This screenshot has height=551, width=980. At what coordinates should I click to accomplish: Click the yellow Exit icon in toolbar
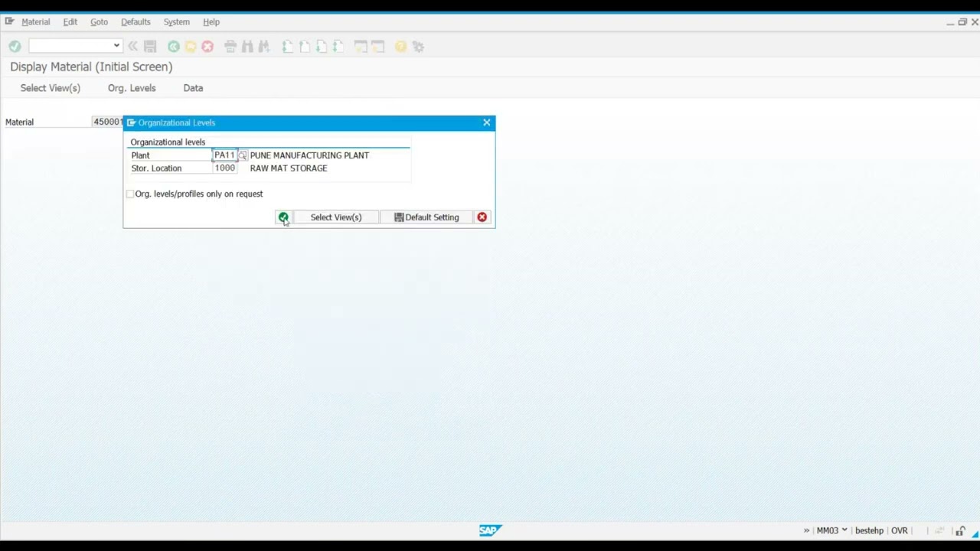[x=191, y=47]
